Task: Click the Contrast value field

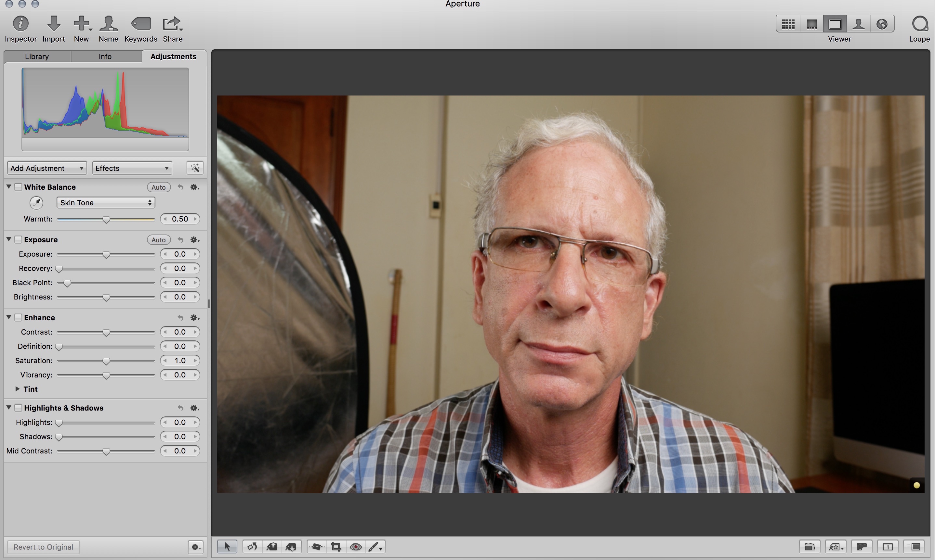Action: tap(180, 332)
